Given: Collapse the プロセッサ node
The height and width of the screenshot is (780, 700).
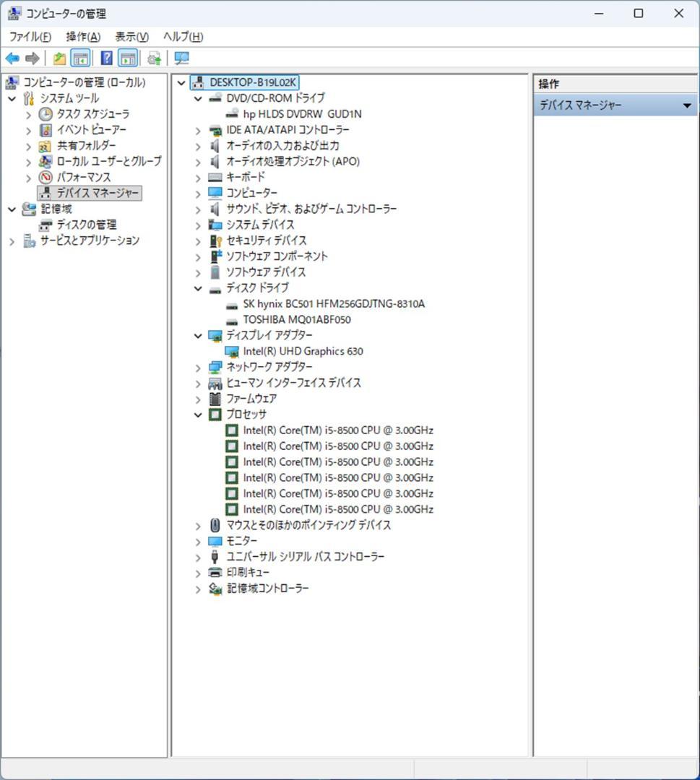Looking at the screenshot, I should [197, 414].
